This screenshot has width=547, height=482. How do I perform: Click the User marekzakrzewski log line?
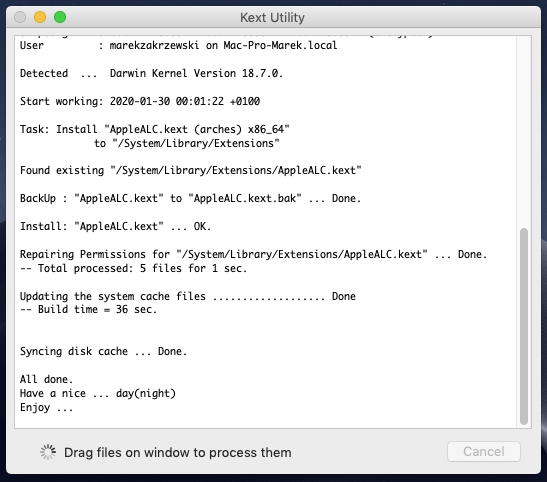[178, 45]
